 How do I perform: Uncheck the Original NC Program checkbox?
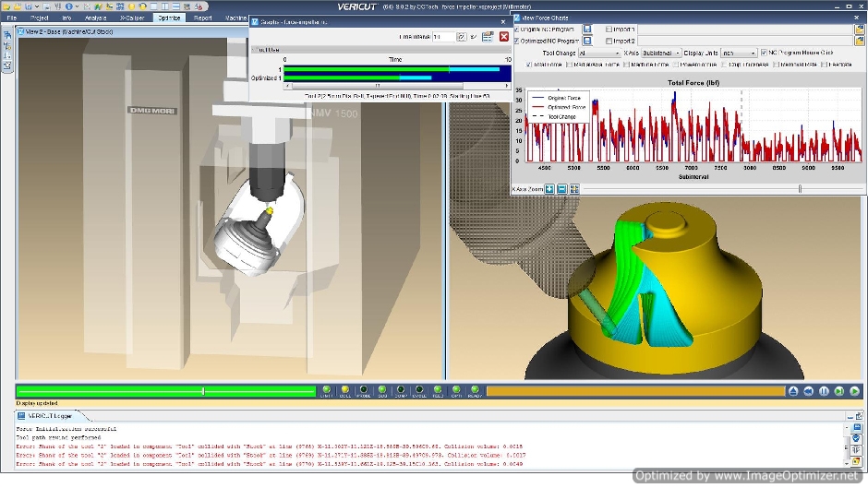coord(516,29)
